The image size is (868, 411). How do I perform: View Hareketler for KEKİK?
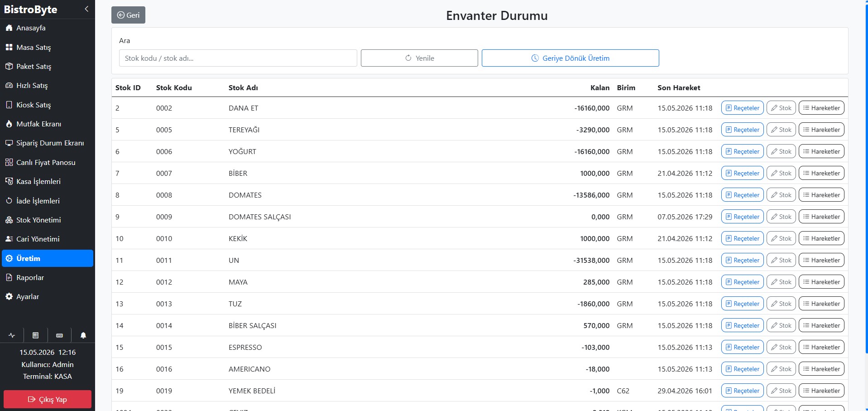coord(821,238)
